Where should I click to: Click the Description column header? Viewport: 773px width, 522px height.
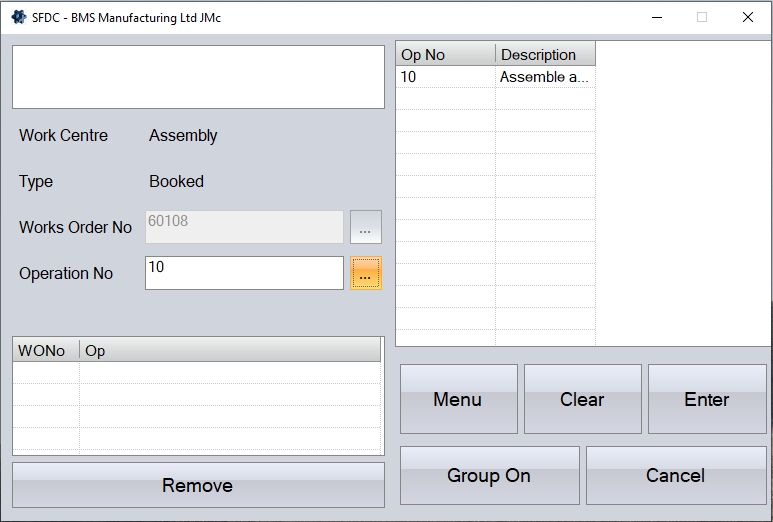545,55
